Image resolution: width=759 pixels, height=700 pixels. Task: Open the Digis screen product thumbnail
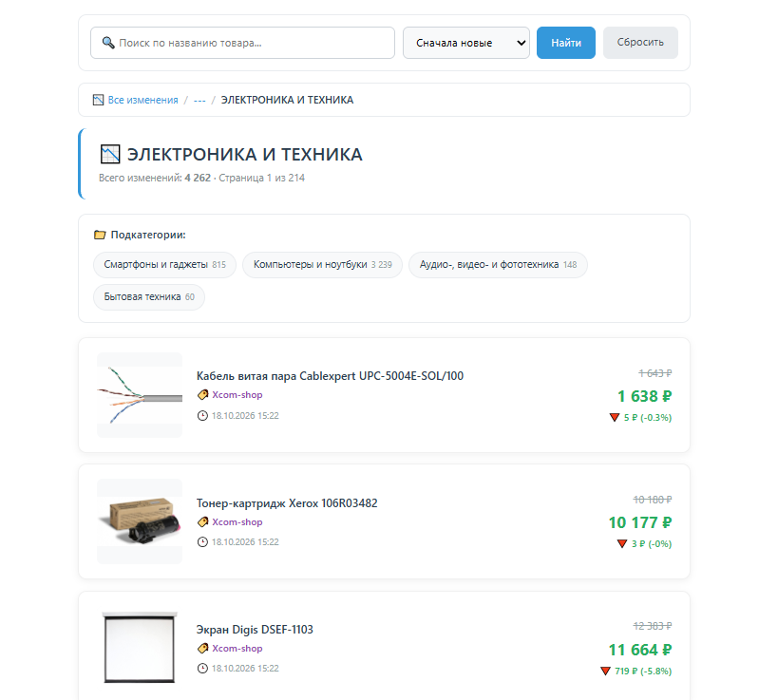pyautogui.click(x=140, y=648)
